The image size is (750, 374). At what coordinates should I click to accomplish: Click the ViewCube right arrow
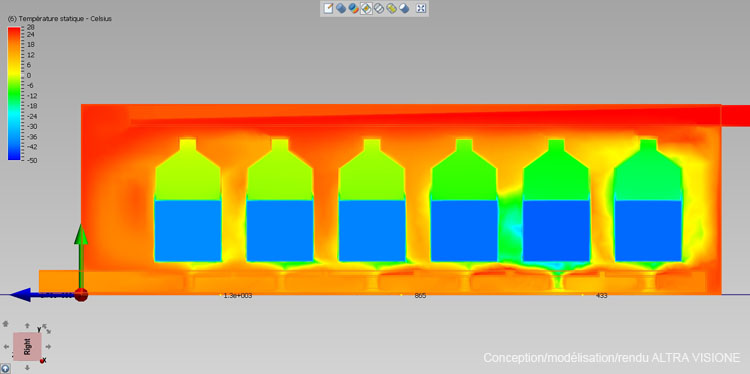(x=48, y=347)
